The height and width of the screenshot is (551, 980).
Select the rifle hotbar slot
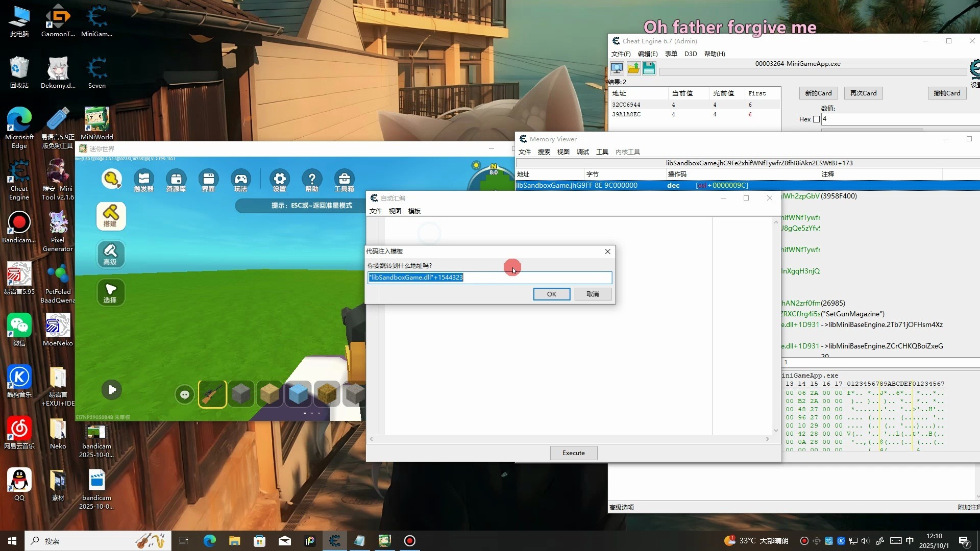(212, 394)
